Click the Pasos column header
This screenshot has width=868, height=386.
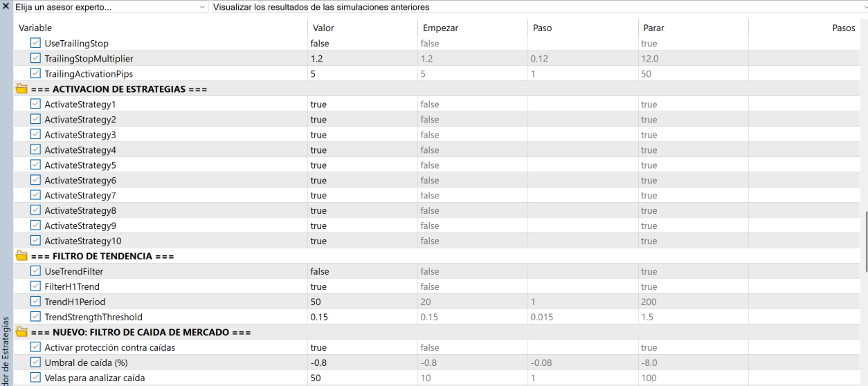pos(843,28)
